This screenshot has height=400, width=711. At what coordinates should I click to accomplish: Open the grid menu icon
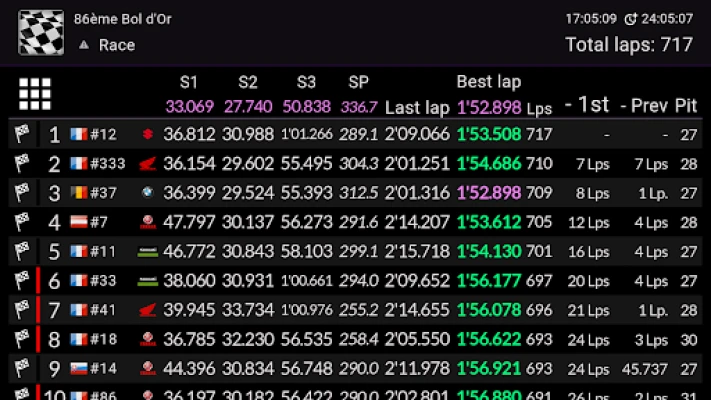pos(35,94)
